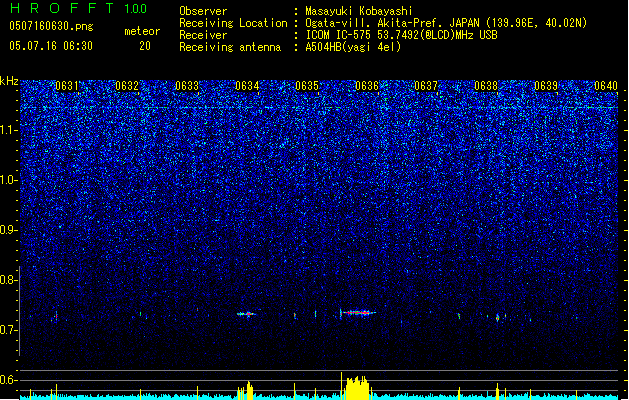The height and width of the screenshot is (400, 629).
Task: Select the 0632 time marker
Action: coord(127,86)
